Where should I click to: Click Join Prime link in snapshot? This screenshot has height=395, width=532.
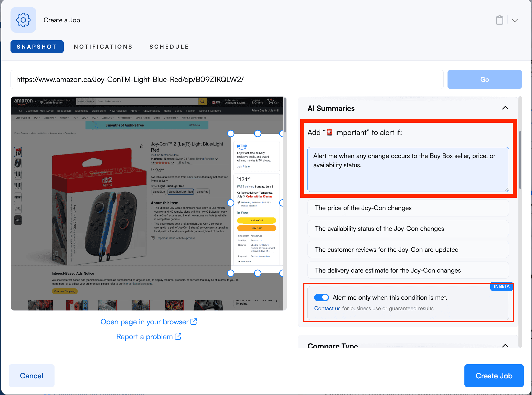click(243, 167)
